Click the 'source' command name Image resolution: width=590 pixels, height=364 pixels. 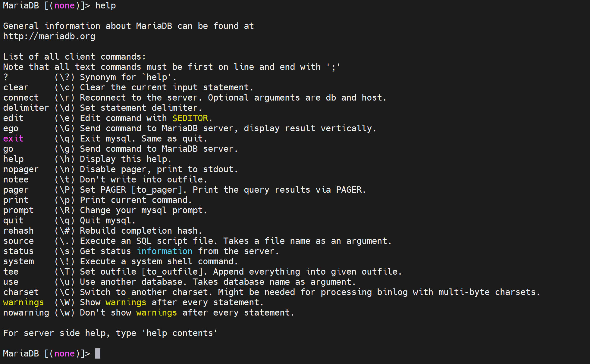click(18, 241)
